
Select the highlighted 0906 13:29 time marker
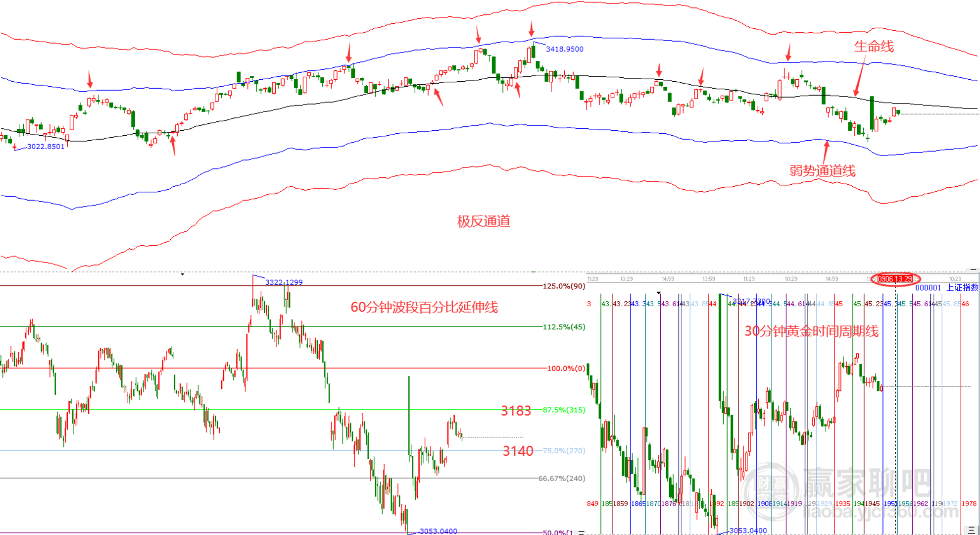click(x=895, y=279)
